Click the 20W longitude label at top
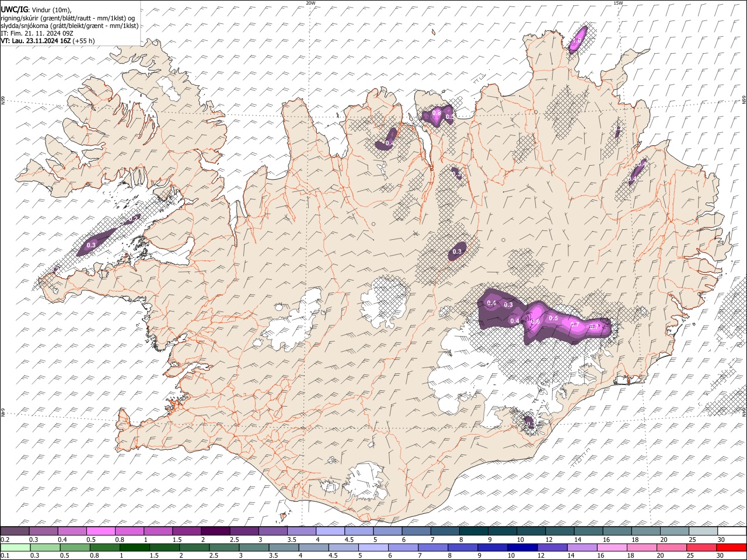The width and height of the screenshot is (747, 560). tap(310, 3)
